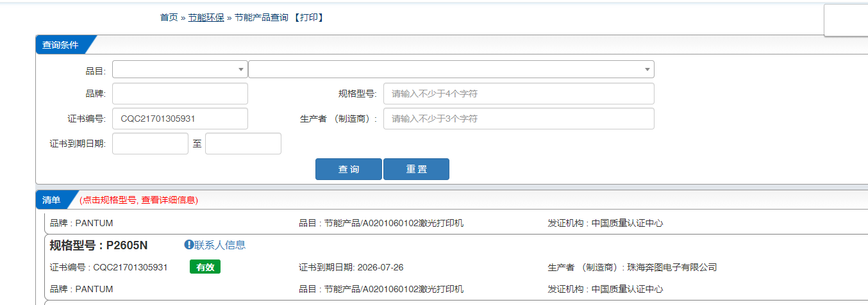Click 品牌：PANTUM below the P2605N entry
This screenshot has height=305, width=868.
click(x=81, y=289)
